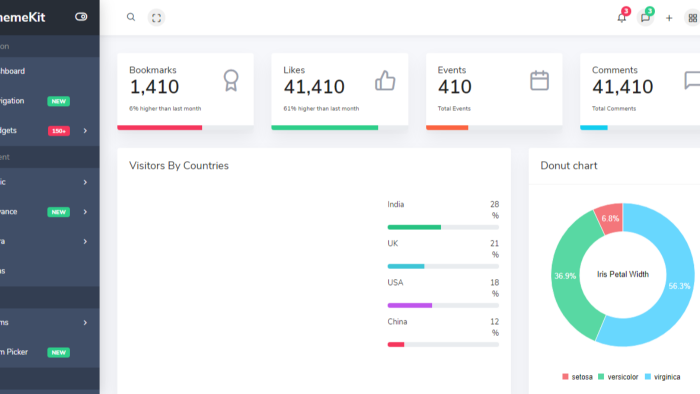Expand the Forms submenu chevron
The image size is (700, 394).
[x=85, y=323]
